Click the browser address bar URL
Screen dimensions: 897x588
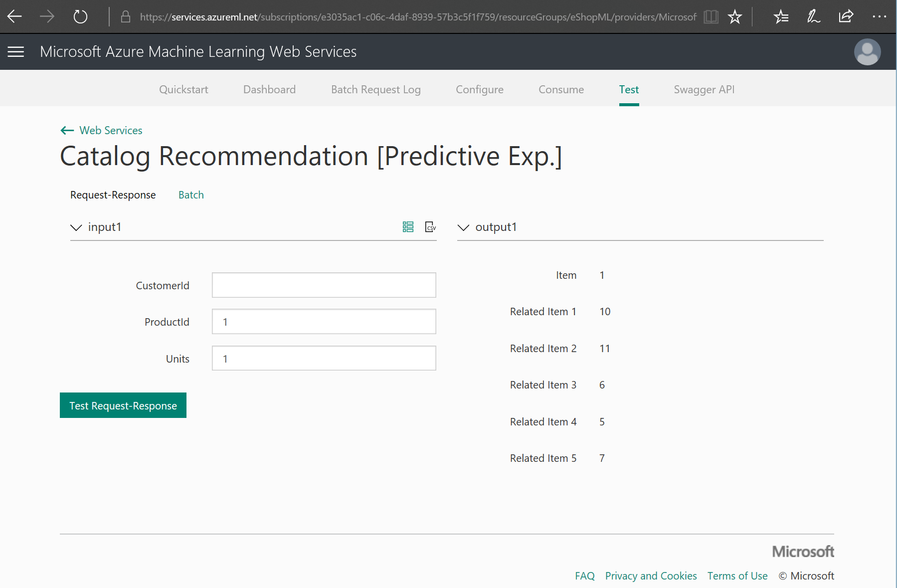pyautogui.click(x=418, y=17)
